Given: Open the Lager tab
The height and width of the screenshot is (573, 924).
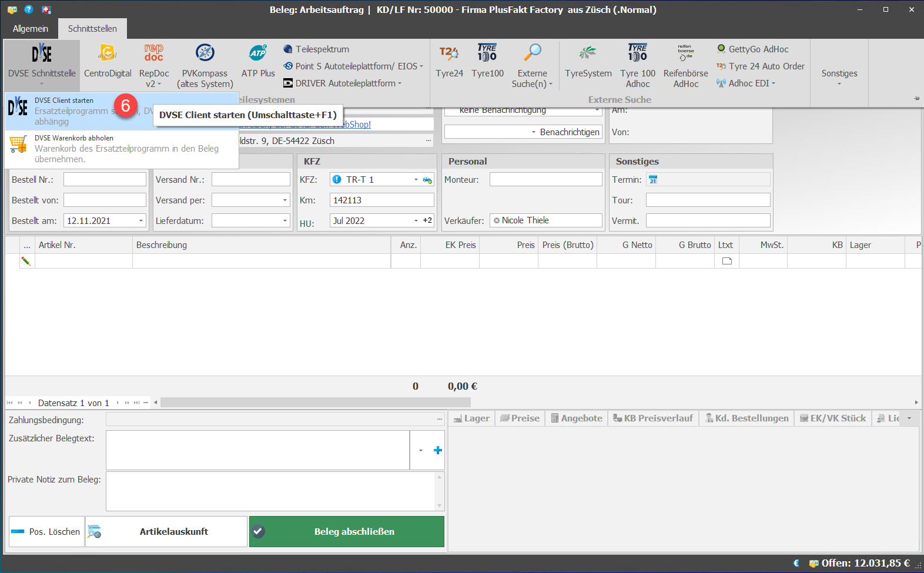Looking at the screenshot, I should 471,418.
